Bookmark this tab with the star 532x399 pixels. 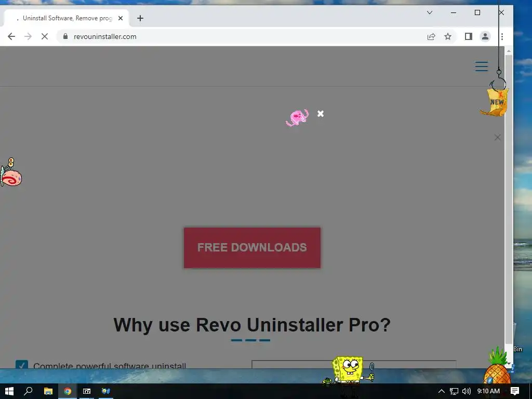(x=448, y=37)
